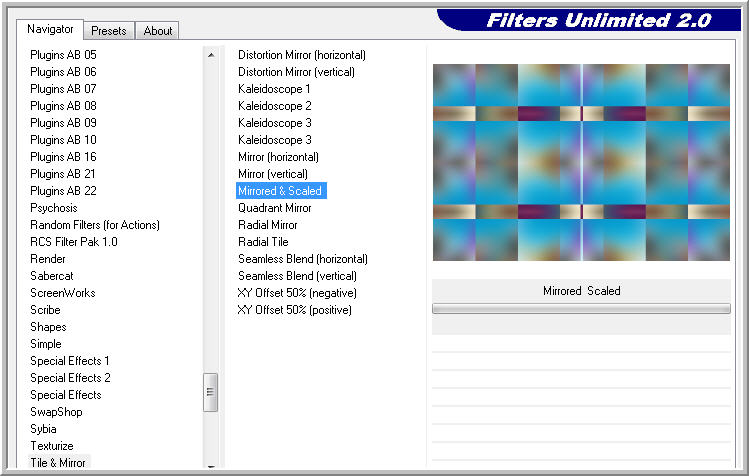Select the Sabercat category
Viewport: 749px width, 476px height.
pos(52,276)
